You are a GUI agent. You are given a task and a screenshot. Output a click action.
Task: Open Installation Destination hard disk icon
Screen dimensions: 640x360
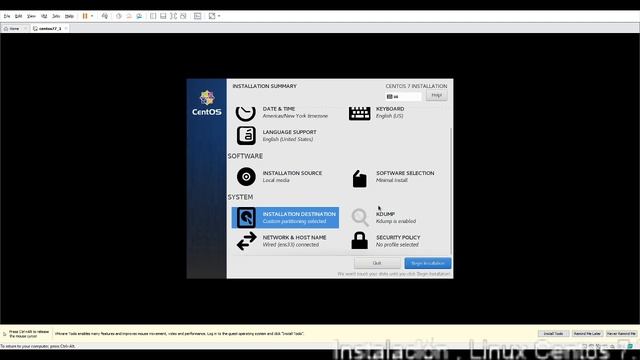click(246, 218)
